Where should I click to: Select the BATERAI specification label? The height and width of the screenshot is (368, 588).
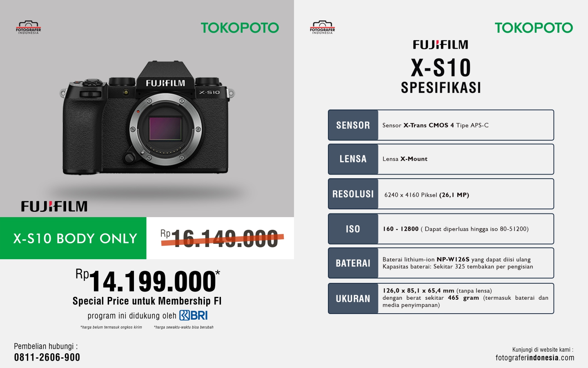(353, 263)
